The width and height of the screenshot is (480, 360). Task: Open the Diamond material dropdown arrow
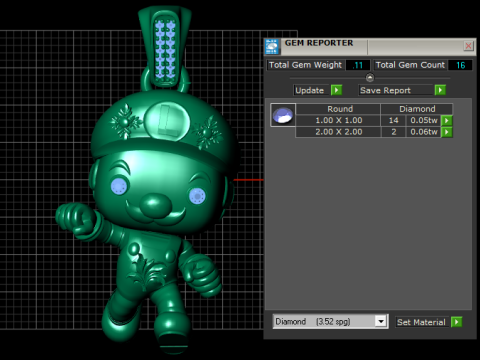(381, 322)
